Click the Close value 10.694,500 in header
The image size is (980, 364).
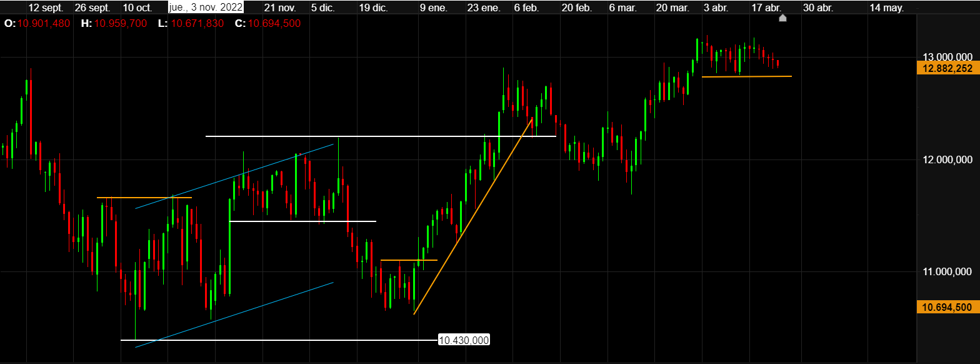click(274, 23)
